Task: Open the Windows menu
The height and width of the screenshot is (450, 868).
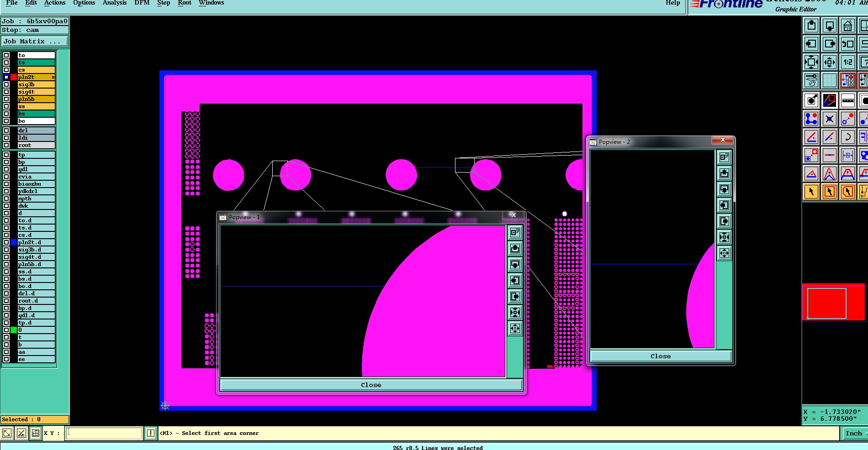Action: click(212, 3)
